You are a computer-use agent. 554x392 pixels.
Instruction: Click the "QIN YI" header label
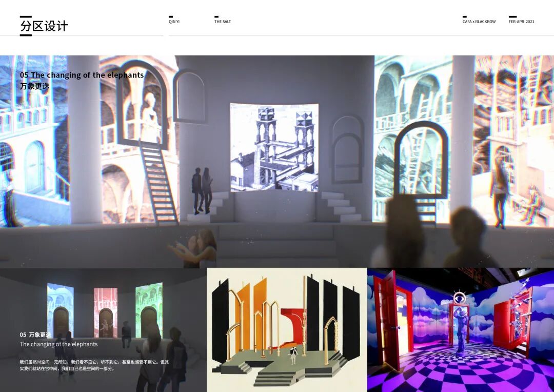(x=174, y=22)
